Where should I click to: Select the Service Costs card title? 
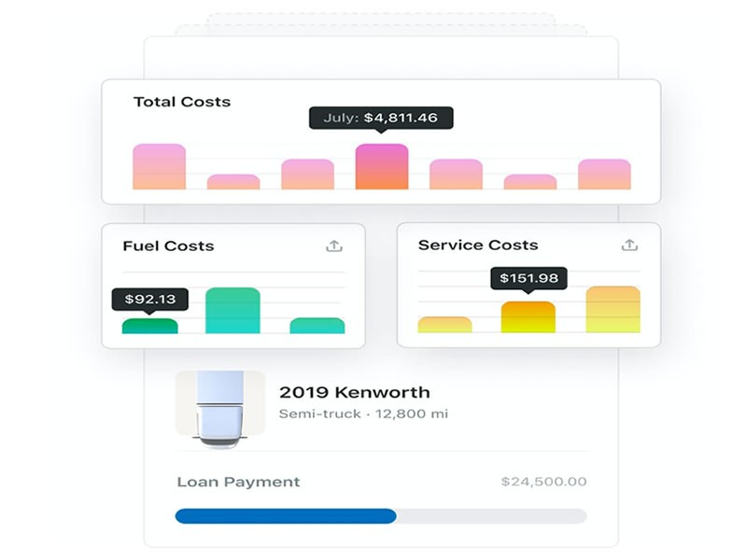coord(478,245)
